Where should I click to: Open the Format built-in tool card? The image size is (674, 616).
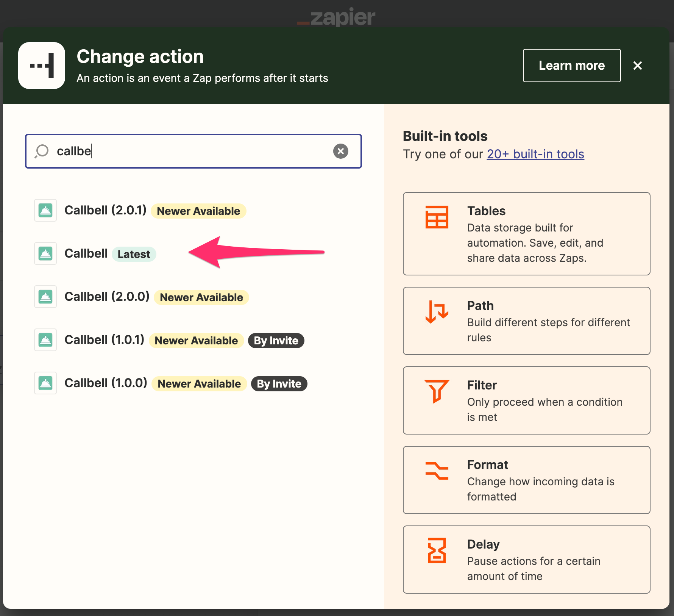click(527, 480)
